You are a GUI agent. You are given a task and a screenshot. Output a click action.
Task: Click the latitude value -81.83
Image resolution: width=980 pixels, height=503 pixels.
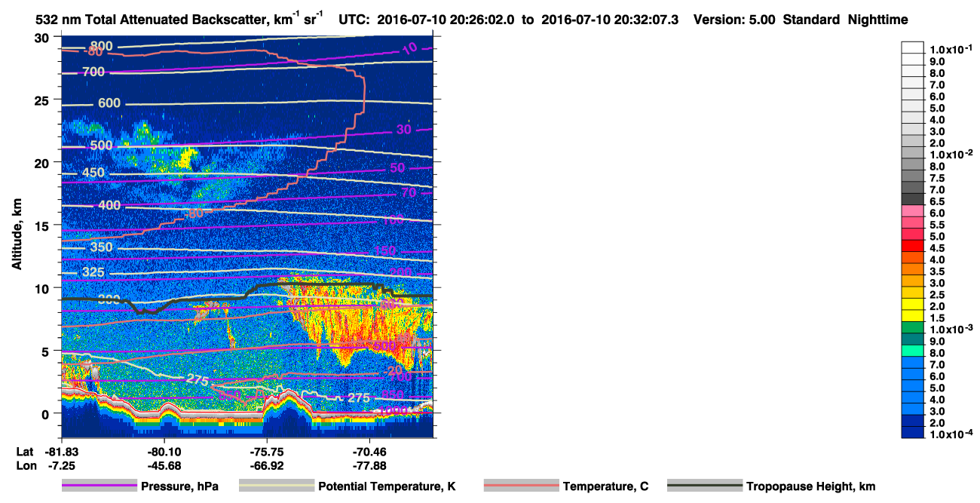coord(61,452)
